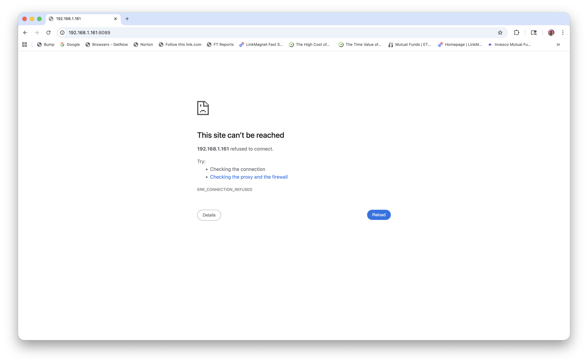Screen dimensions: 588x364
Task: Click the tab search icon
Action: [x=534, y=32]
